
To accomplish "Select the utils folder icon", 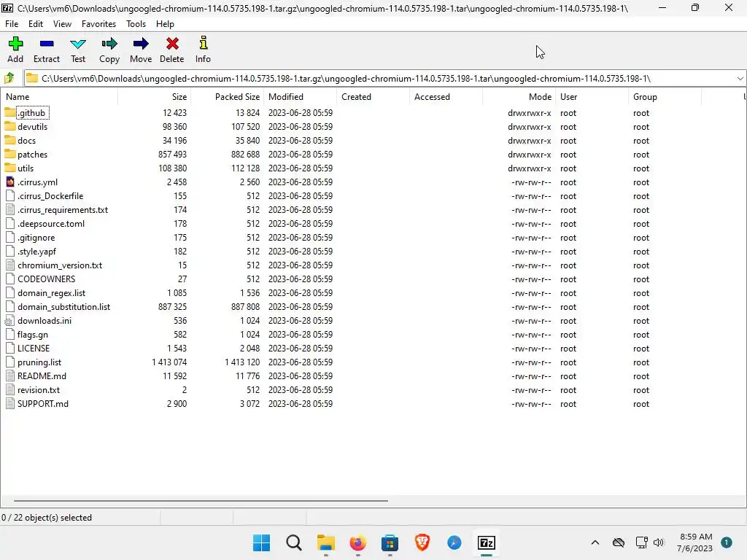I will click(x=10, y=168).
